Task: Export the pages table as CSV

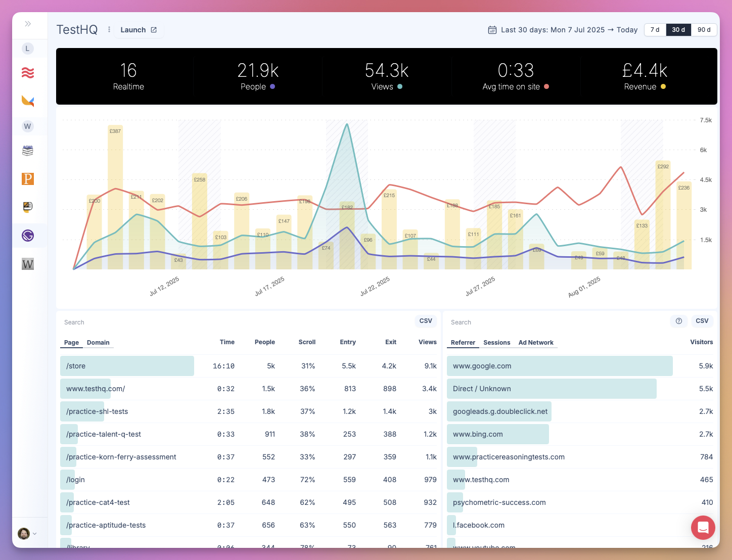Action: click(426, 321)
